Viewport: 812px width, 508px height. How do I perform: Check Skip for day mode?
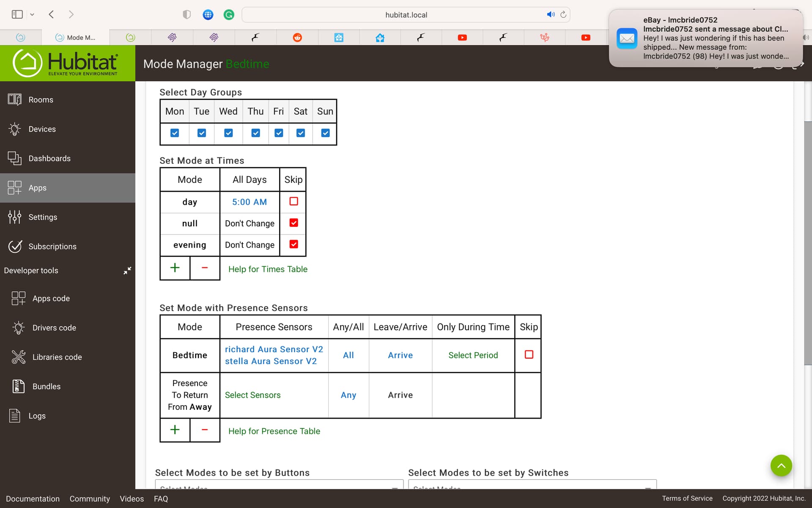pyautogui.click(x=294, y=201)
